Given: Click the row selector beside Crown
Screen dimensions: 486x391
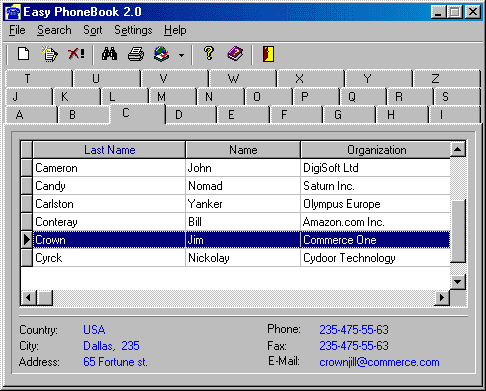Looking at the screenshot, I should (x=26, y=240).
